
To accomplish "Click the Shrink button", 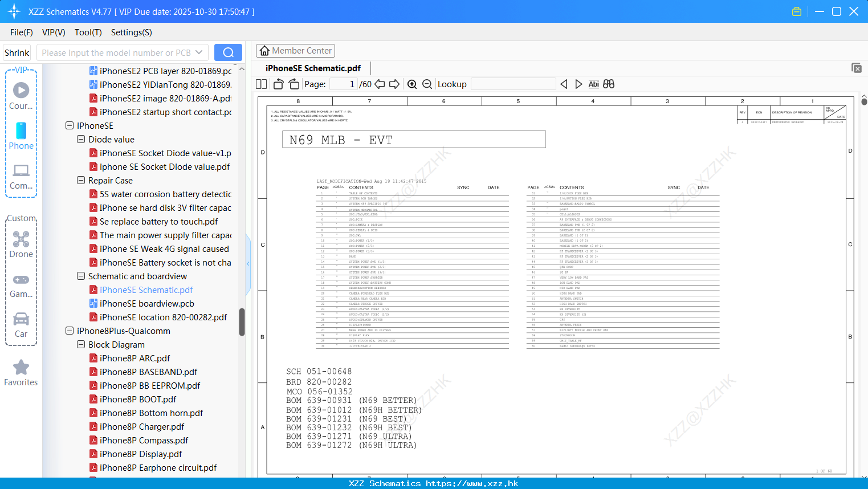I will click(x=17, y=52).
